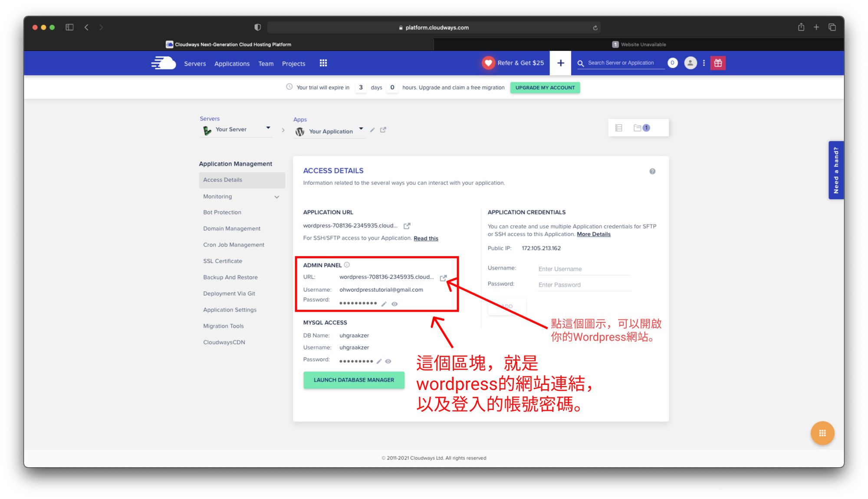Go back in Safari
The width and height of the screenshot is (868, 499).
click(x=86, y=27)
